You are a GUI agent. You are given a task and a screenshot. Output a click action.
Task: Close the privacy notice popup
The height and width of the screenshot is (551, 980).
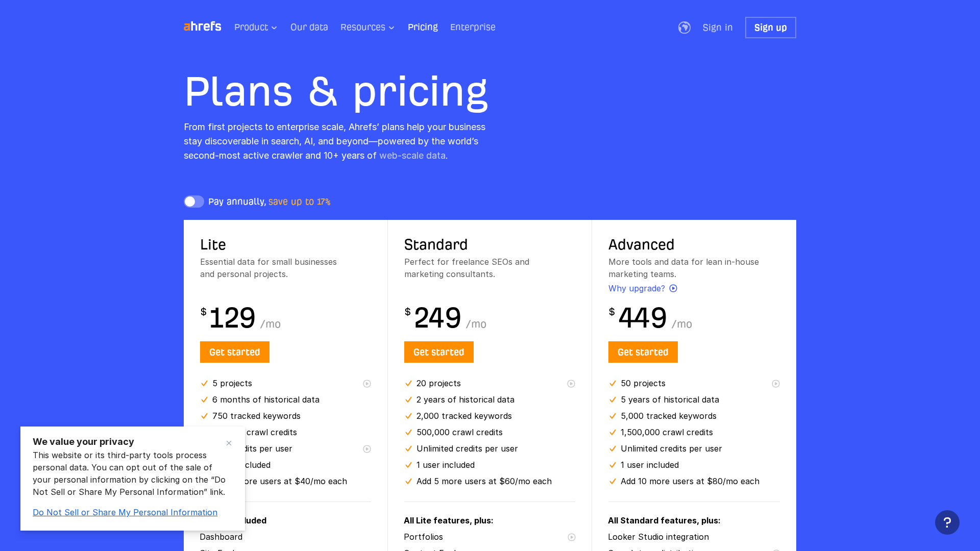point(229,443)
